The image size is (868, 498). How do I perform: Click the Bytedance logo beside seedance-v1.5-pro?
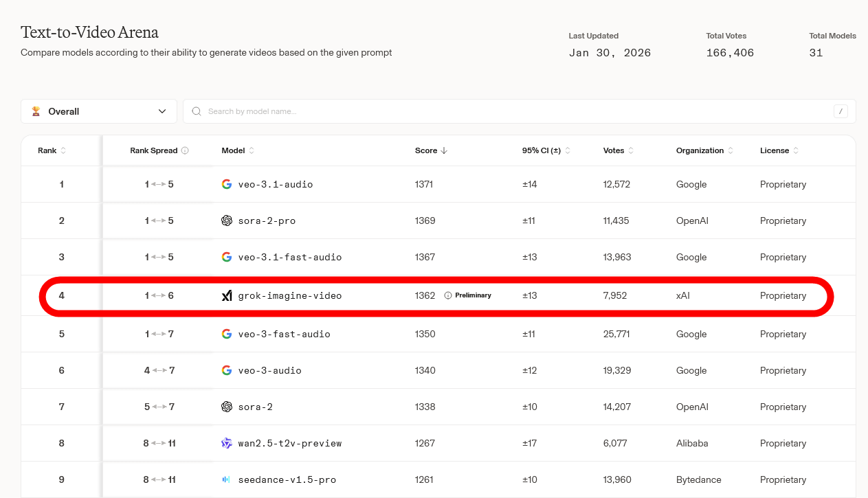click(x=227, y=479)
